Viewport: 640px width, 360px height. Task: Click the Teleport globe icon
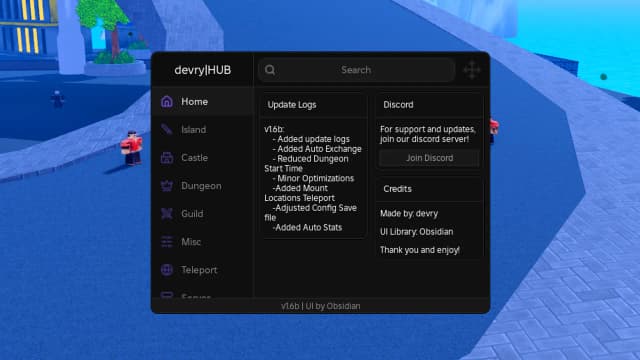(x=167, y=270)
